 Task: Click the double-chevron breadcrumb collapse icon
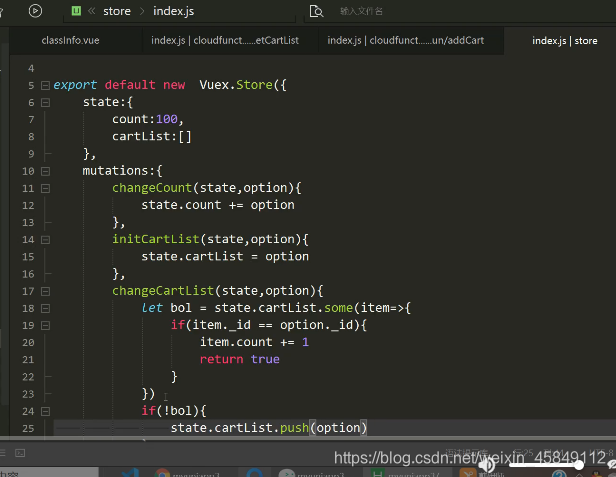pyautogui.click(x=92, y=11)
